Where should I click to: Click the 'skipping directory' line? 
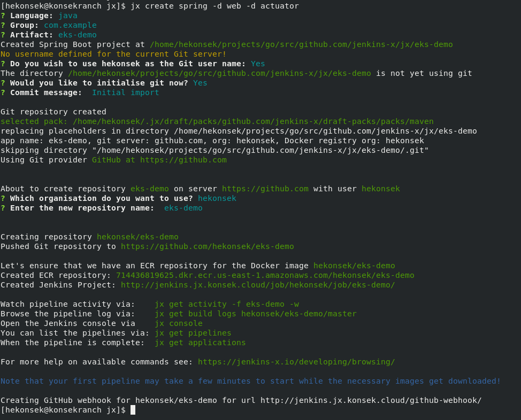coord(214,150)
